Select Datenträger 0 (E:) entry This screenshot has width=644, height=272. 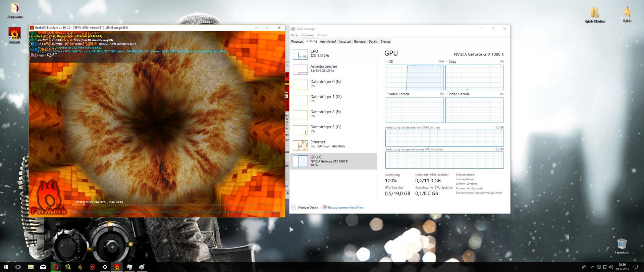coord(334,85)
